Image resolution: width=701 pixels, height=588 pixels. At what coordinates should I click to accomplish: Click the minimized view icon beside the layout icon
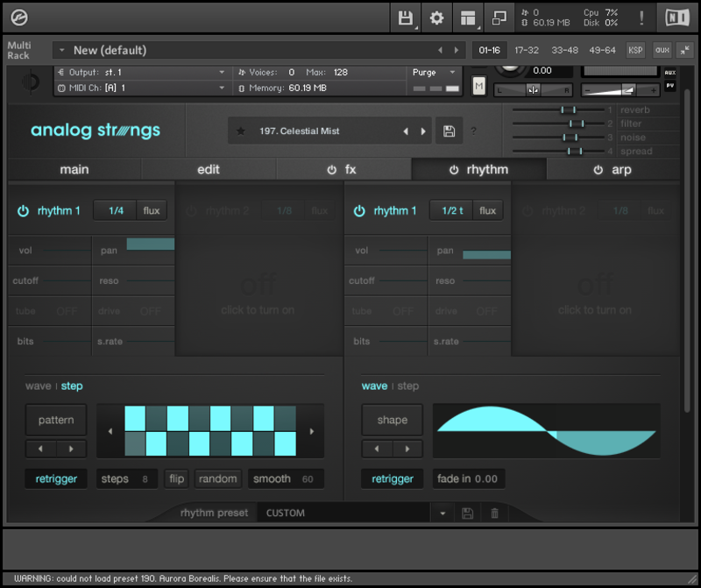499,18
